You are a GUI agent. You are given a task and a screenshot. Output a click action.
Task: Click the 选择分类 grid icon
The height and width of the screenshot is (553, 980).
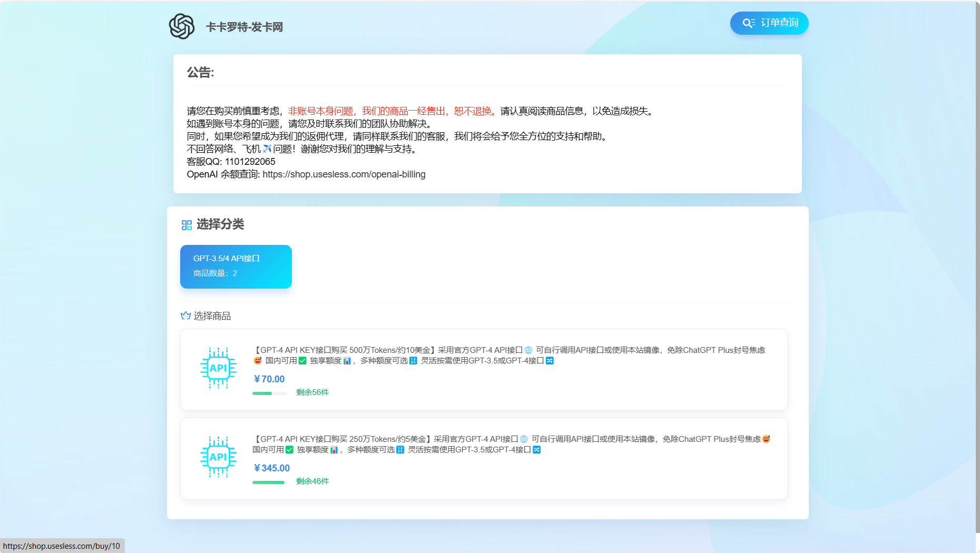click(x=187, y=225)
